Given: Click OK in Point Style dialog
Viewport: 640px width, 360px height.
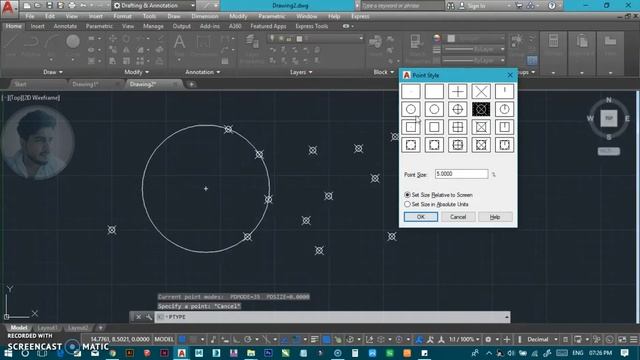Looking at the screenshot, I should tap(421, 217).
